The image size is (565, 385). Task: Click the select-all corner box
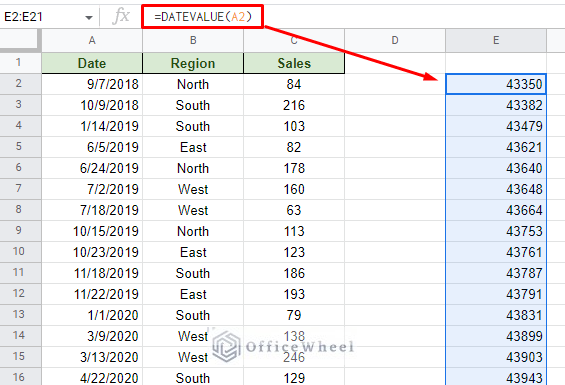(x=21, y=40)
